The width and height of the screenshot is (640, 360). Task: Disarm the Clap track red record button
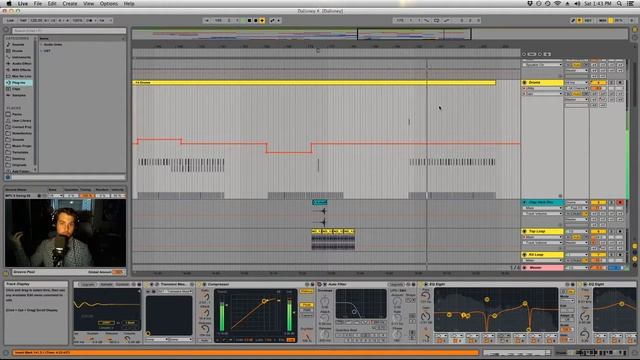(620, 202)
